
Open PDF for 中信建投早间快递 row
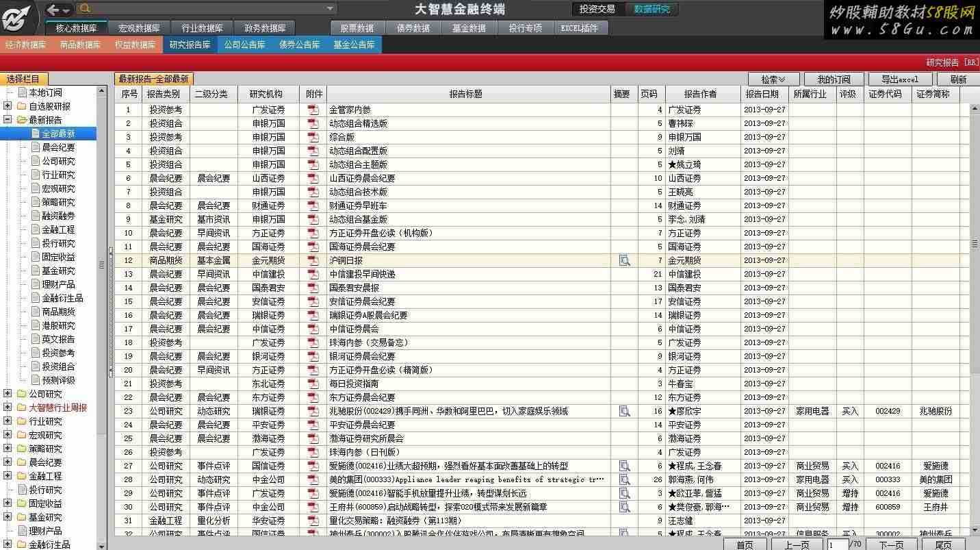point(313,274)
